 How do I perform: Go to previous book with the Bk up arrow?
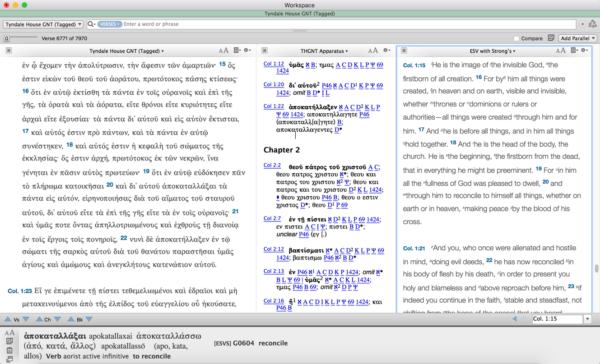pyautogui.click(x=71, y=319)
